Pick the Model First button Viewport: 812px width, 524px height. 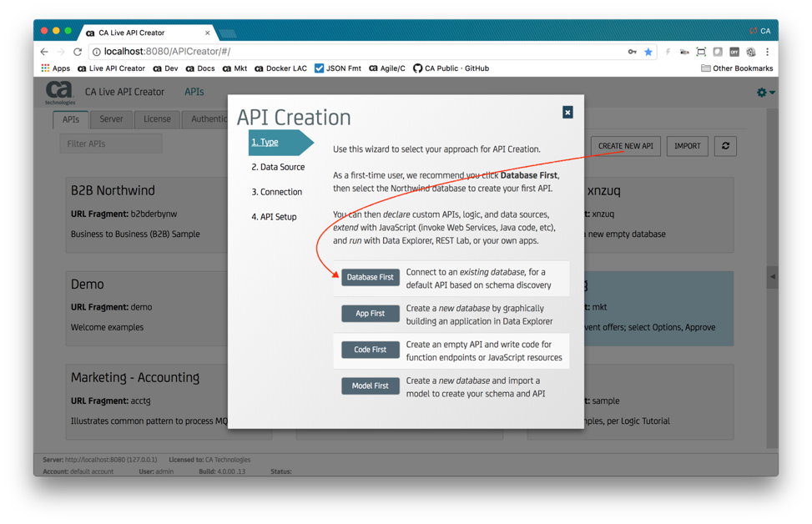(371, 386)
